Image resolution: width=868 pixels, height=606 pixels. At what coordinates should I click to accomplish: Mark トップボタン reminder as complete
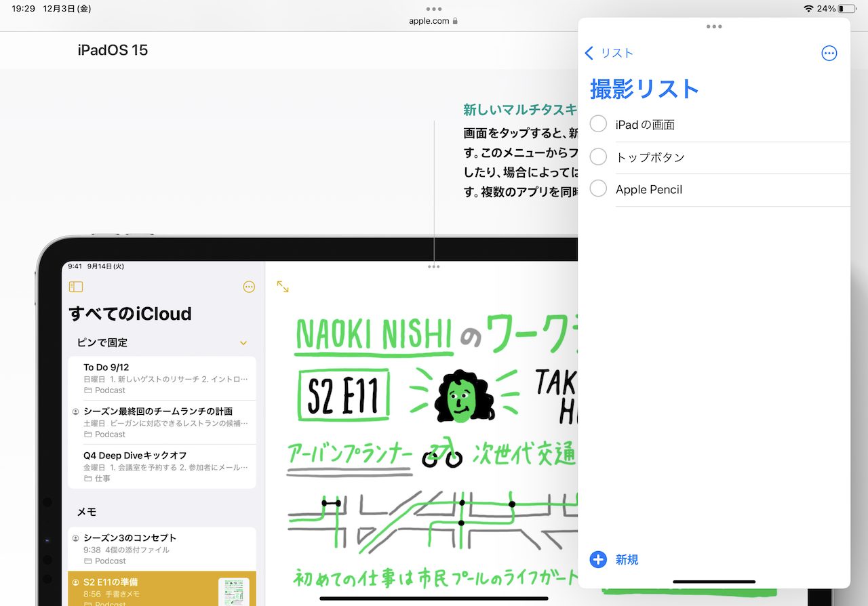tap(598, 157)
